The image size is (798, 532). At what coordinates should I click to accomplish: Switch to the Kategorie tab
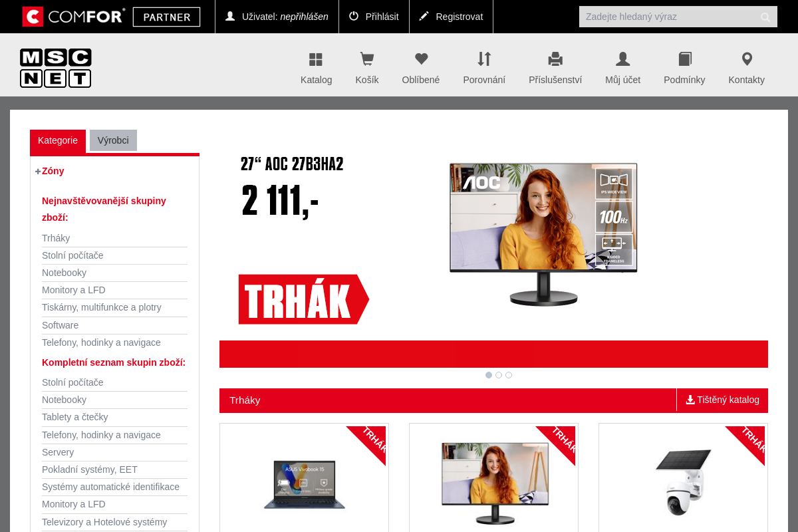(58, 140)
